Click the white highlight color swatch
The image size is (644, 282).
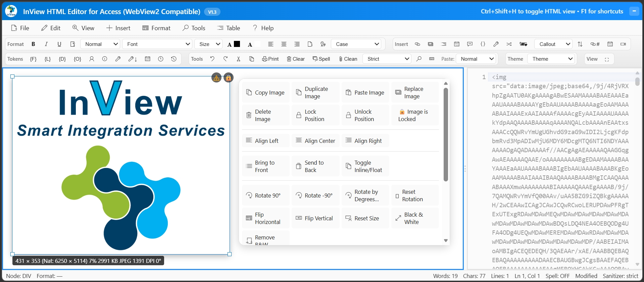(257, 44)
